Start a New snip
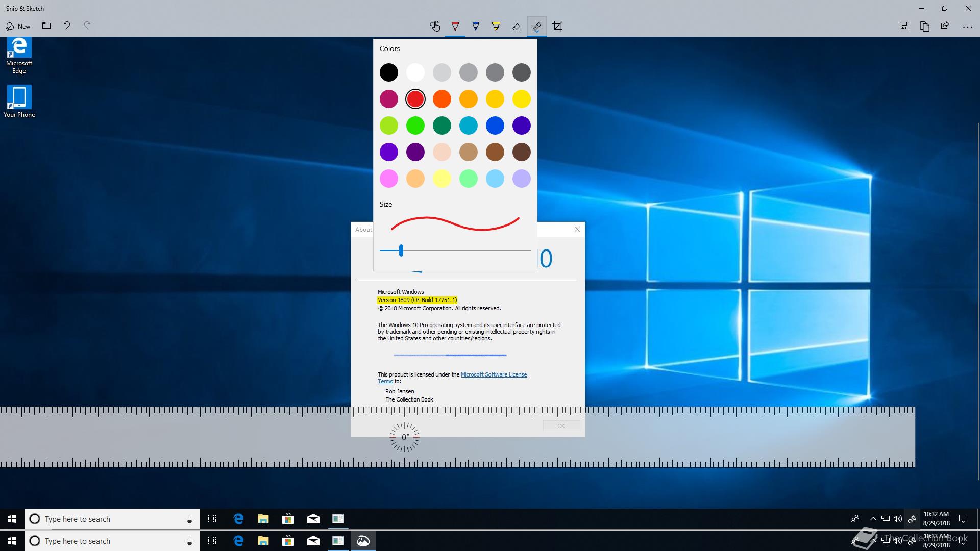This screenshot has width=980, height=551. tap(18, 26)
